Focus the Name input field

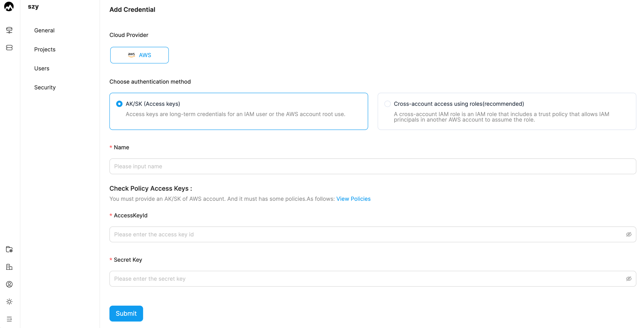click(x=373, y=166)
